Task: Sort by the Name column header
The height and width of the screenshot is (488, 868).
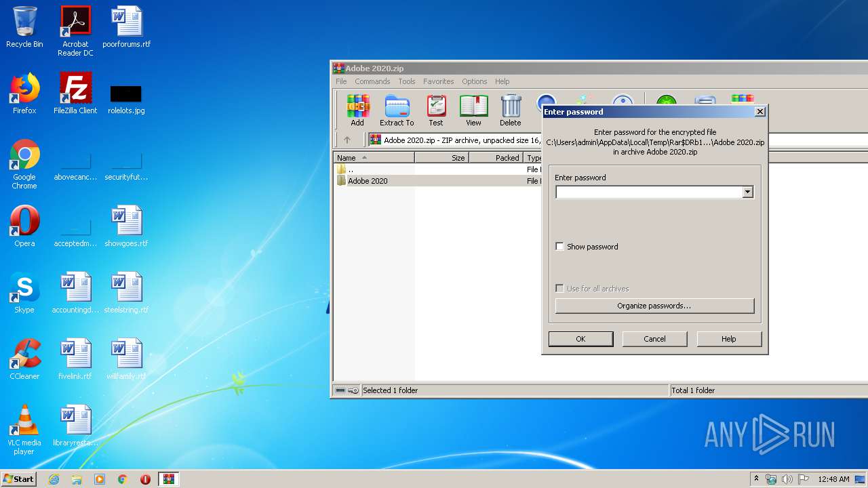Action: tap(374, 158)
